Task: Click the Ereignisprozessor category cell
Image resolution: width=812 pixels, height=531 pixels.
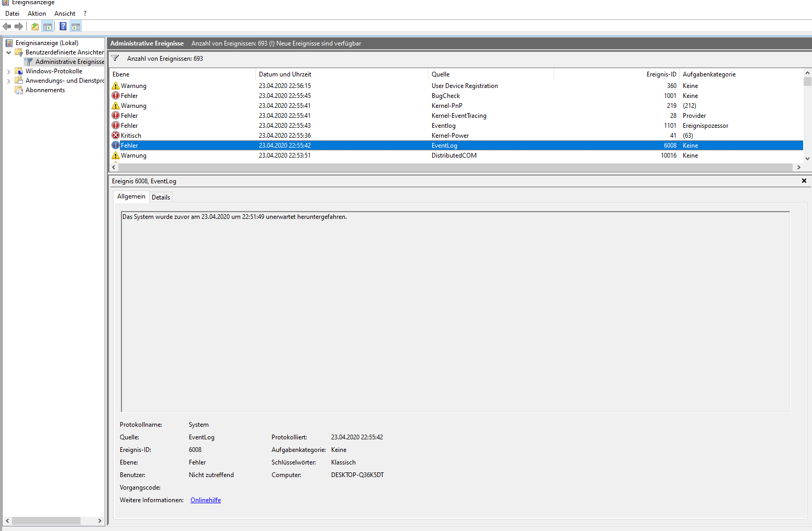Action: tap(705, 126)
